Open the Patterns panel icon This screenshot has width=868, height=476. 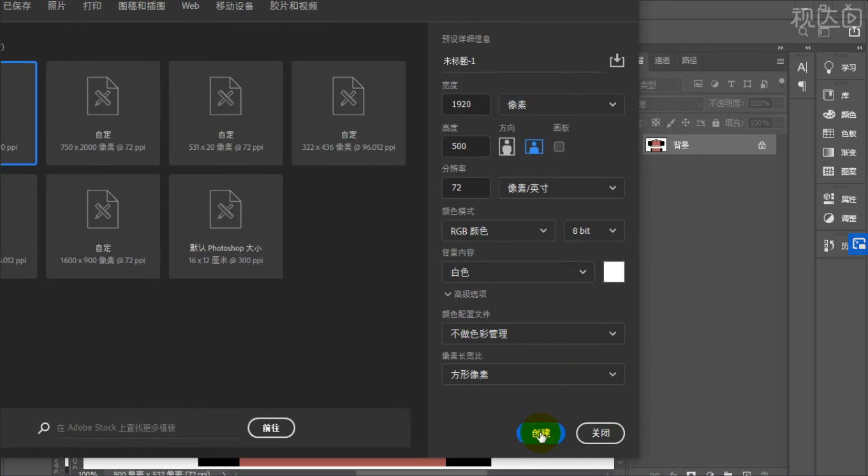[x=828, y=171]
